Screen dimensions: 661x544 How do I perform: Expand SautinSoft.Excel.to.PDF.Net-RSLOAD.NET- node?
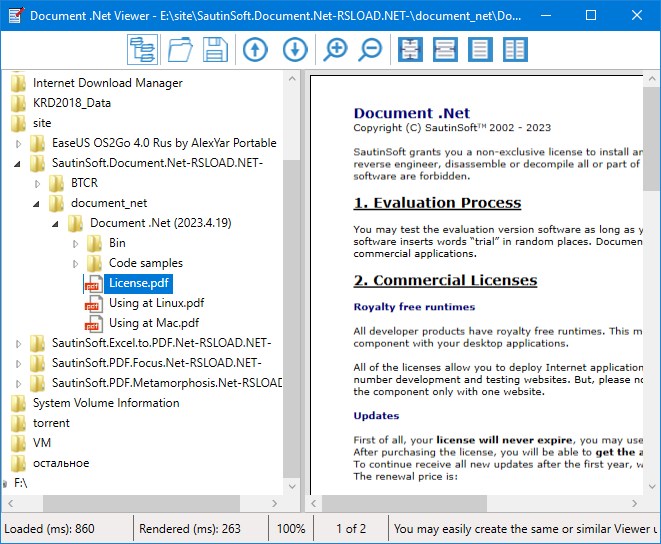pyautogui.click(x=18, y=344)
